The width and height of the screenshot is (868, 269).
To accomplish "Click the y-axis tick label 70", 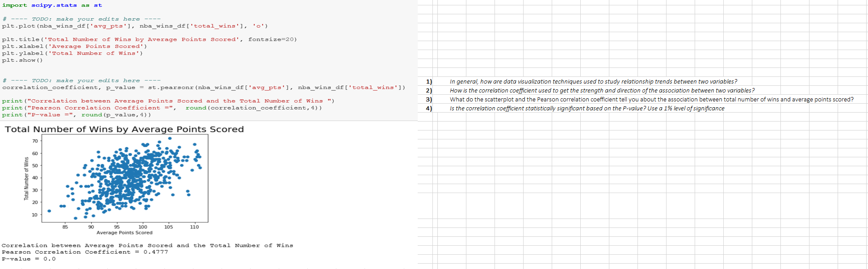I will point(35,141).
